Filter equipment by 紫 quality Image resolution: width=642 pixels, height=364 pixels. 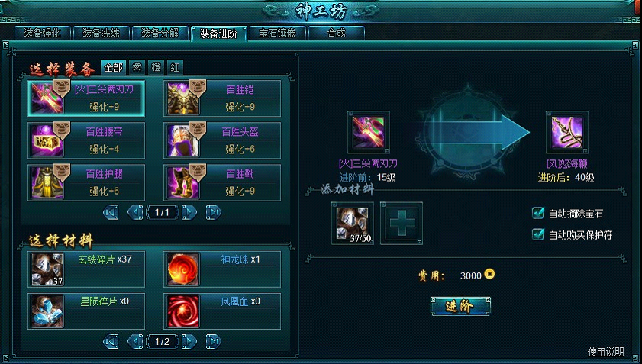click(137, 67)
